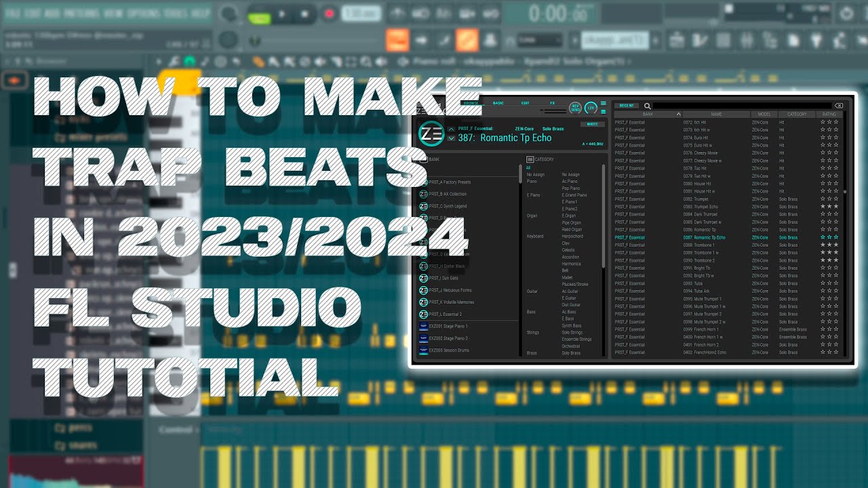The image size is (868, 488).
Task: Select the EXZ003 Session Drums expansion icon
Action: point(423,350)
